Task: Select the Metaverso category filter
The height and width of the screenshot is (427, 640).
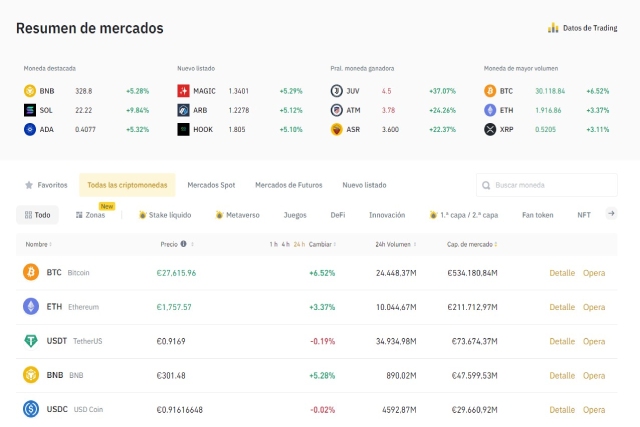Action: (237, 214)
